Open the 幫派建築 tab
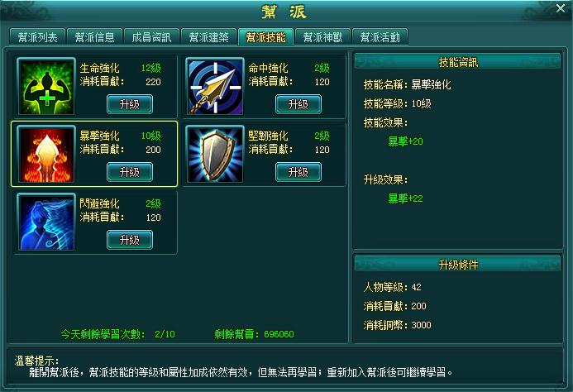 pyautogui.click(x=208, y=37)
